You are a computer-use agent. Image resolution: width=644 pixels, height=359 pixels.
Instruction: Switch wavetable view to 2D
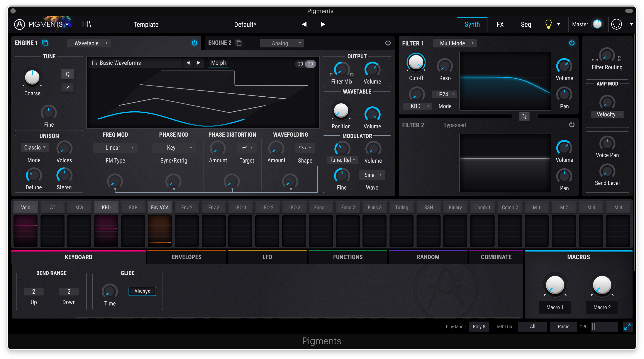300,64
